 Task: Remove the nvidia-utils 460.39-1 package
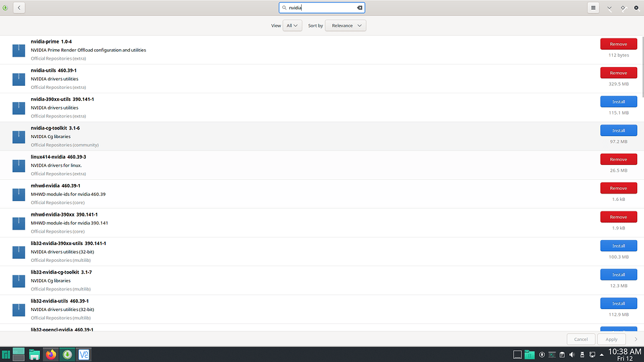tap(618, 73)
